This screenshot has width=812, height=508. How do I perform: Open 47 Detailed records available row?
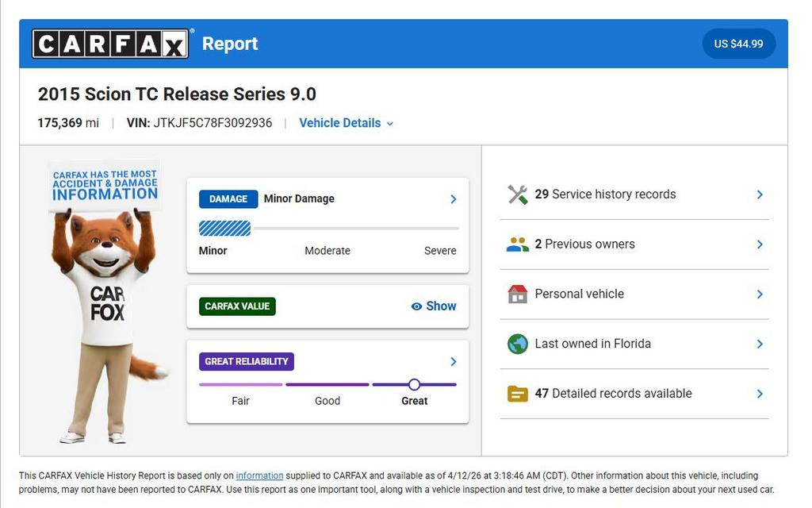point(634,394)
